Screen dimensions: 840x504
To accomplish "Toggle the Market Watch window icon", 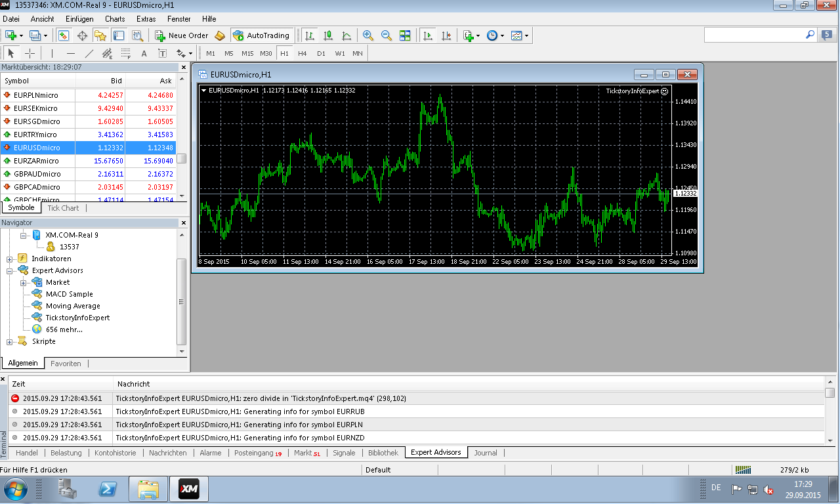I will click(64, 35).
